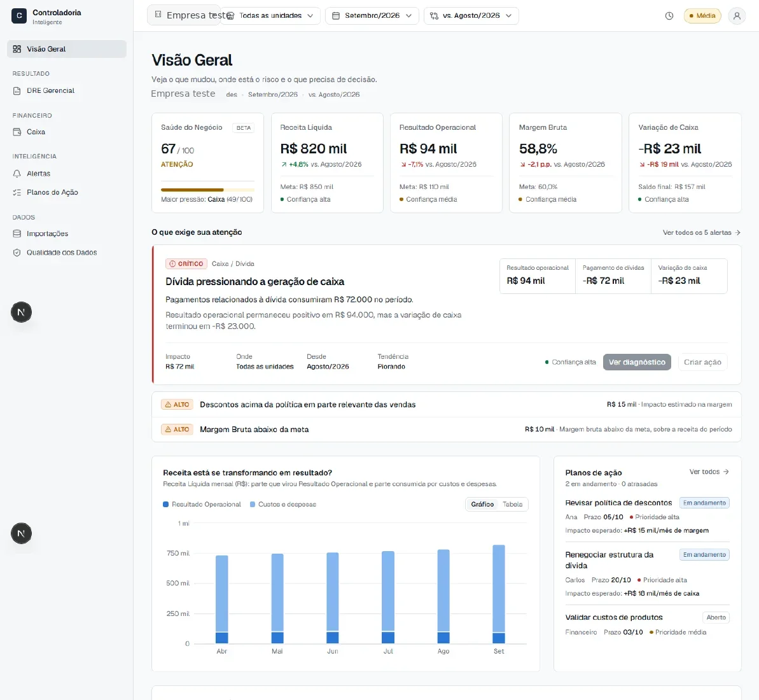Image resolution: width=759 pixels, height=700 pixels.
Task: Open the Receita Líquida card
Action: (x=327, y=163)
